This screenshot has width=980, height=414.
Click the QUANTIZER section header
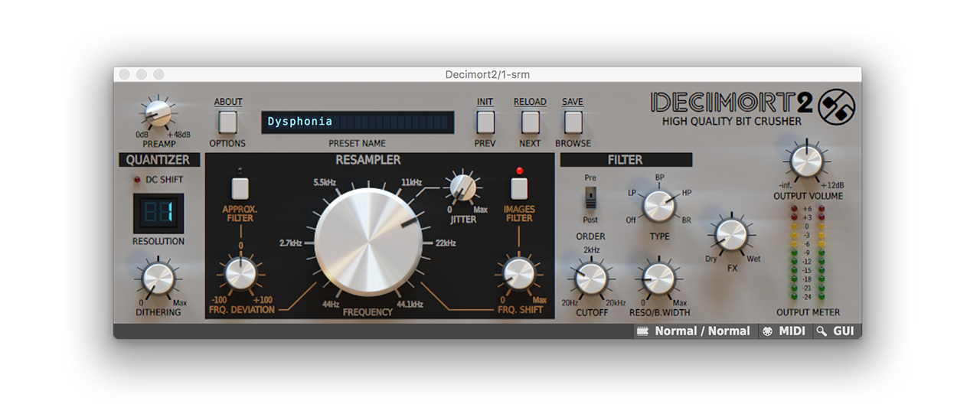pyautogui.click(x=159, y=160)
